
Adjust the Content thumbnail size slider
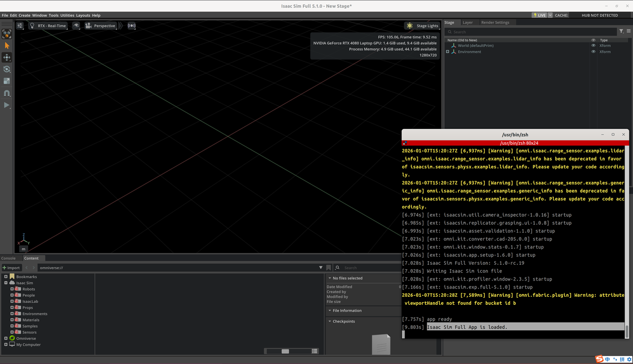(x=288, y=351)
